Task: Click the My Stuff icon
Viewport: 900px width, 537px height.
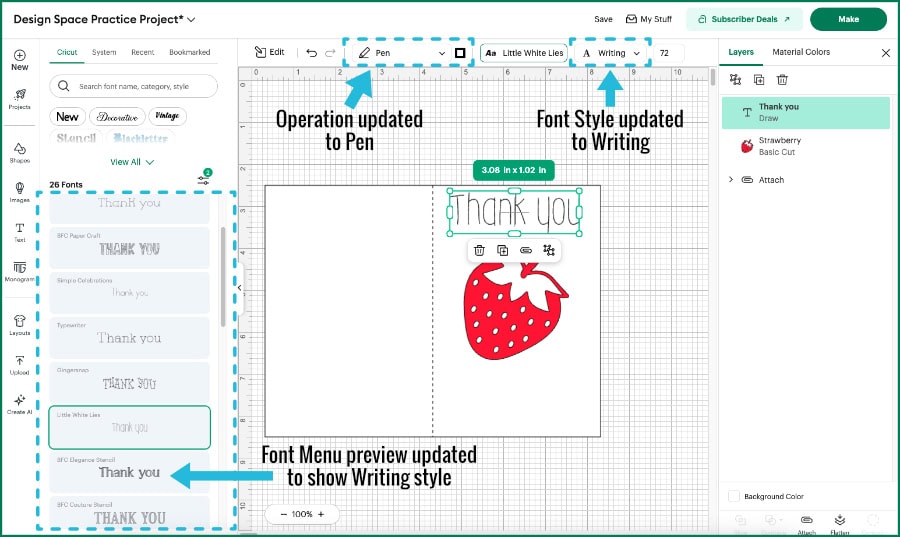Action: [649, 19]
